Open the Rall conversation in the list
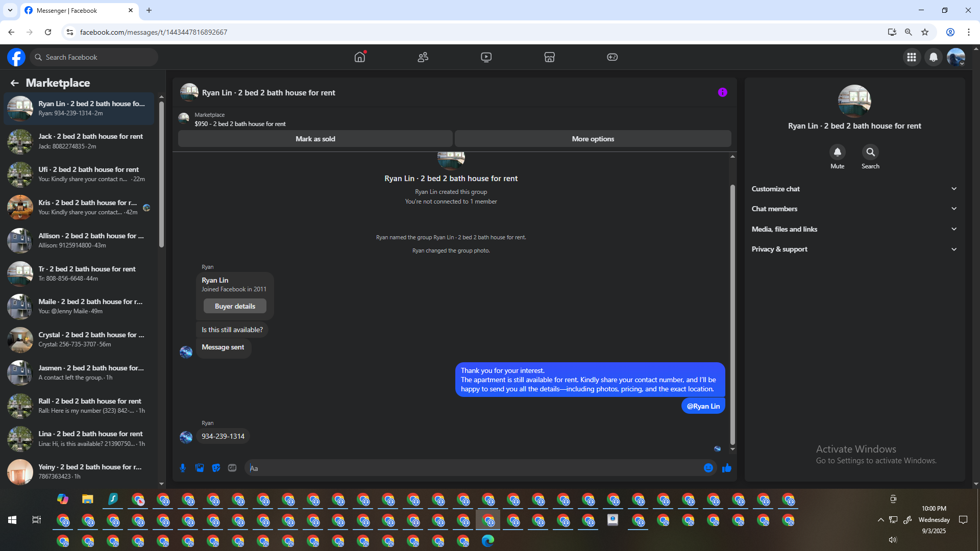Image resolution: width=980 pixels, height=551 pixels. click(79, 406)
